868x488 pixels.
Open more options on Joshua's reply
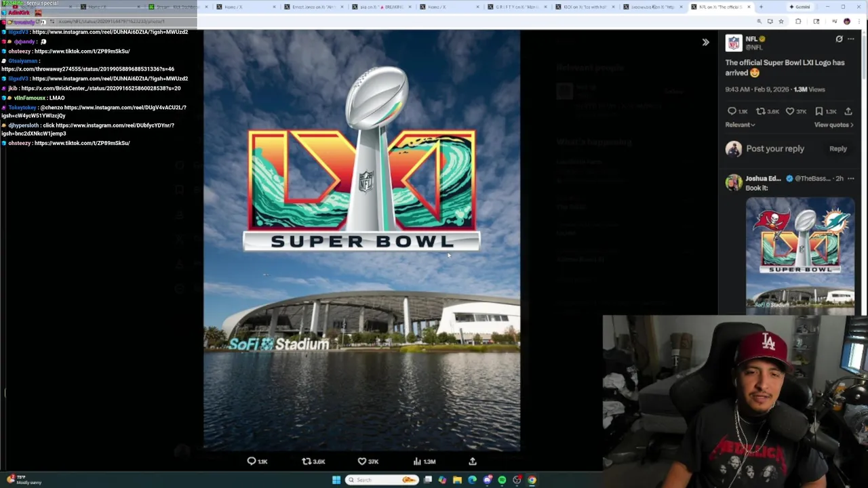coord(851,178)
